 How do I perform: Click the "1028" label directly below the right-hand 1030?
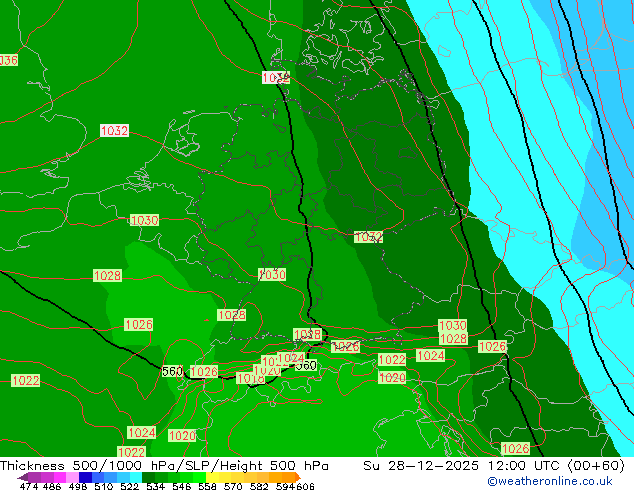point(453,338)
